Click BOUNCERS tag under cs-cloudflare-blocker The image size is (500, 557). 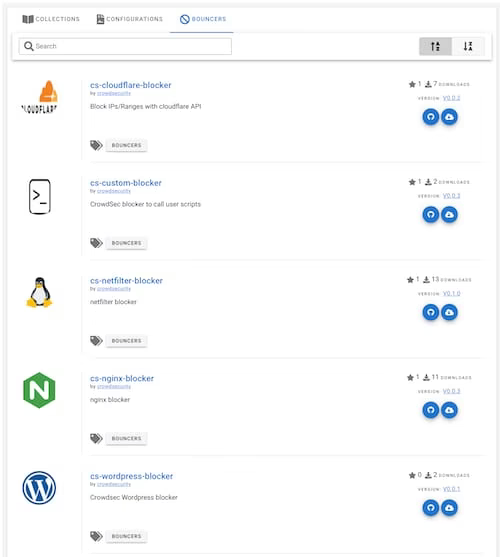(126, 145)
